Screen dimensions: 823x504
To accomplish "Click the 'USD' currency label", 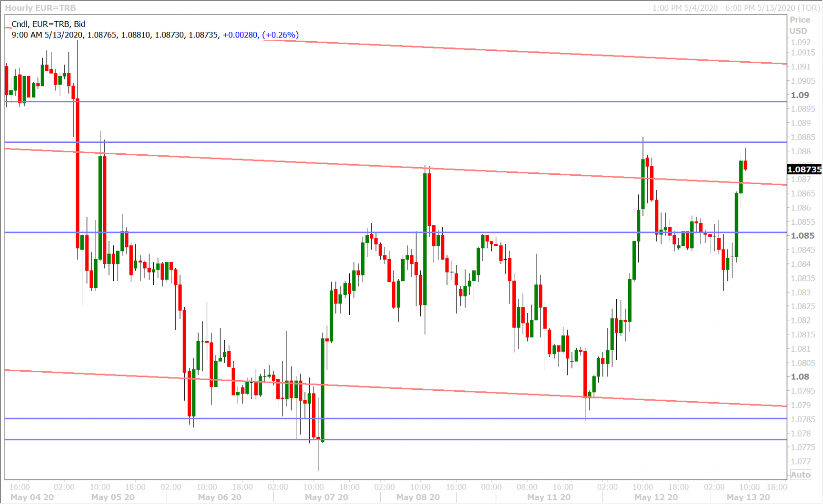I will 798,31.
